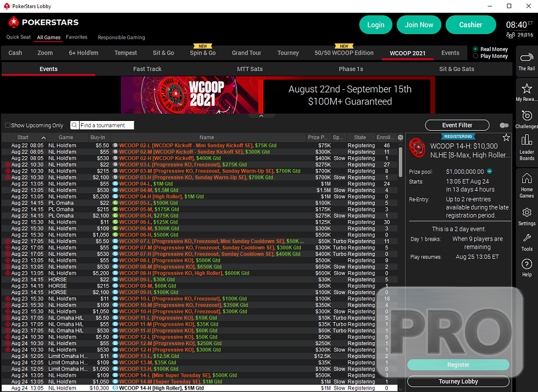This screenshot has width=538, height=392.
Task: Click the knockout icon on WCOOP 03-H row
Action: tap(7, 177)
